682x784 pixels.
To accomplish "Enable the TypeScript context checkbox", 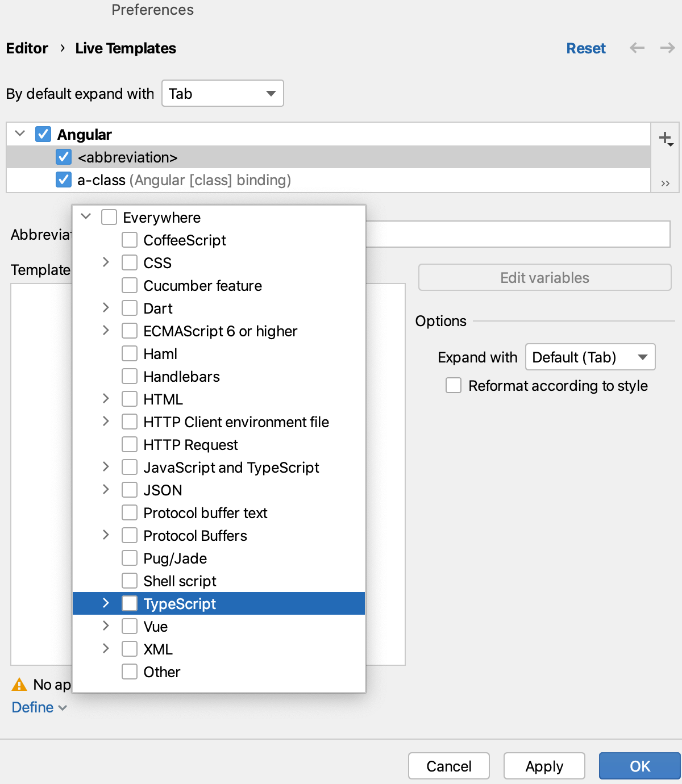I will (x=130, y=603).
